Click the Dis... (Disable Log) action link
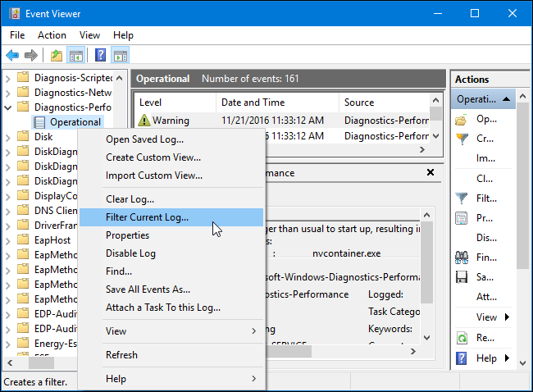This screenshot has width=533, height=392. click(x=486, y=238)
